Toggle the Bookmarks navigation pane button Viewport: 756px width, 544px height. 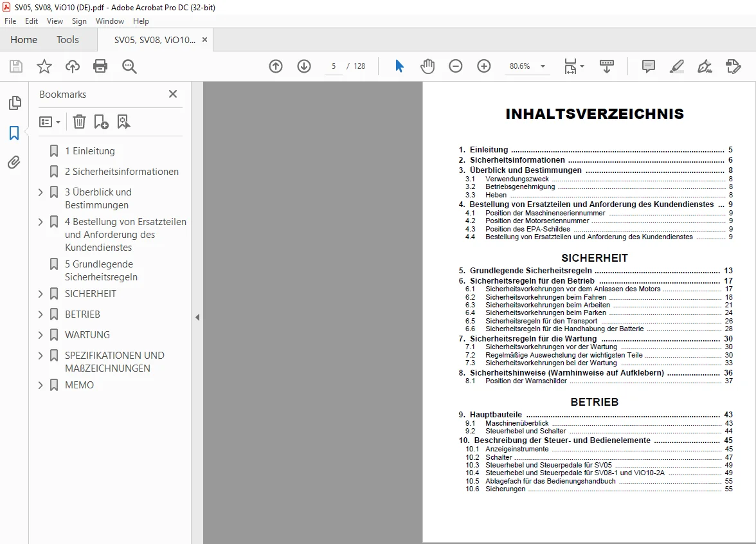tap(14, 133)
